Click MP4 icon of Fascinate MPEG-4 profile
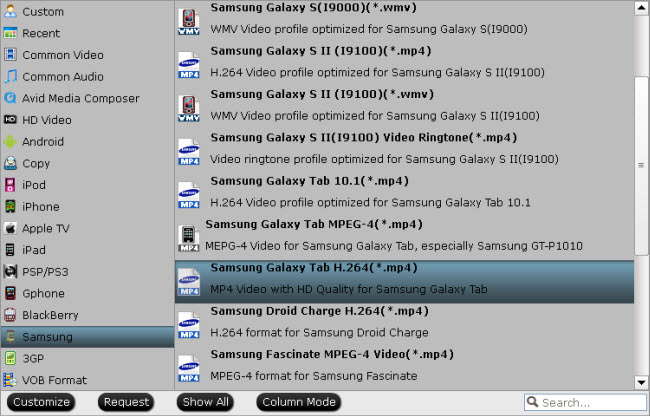 [189, 368]
